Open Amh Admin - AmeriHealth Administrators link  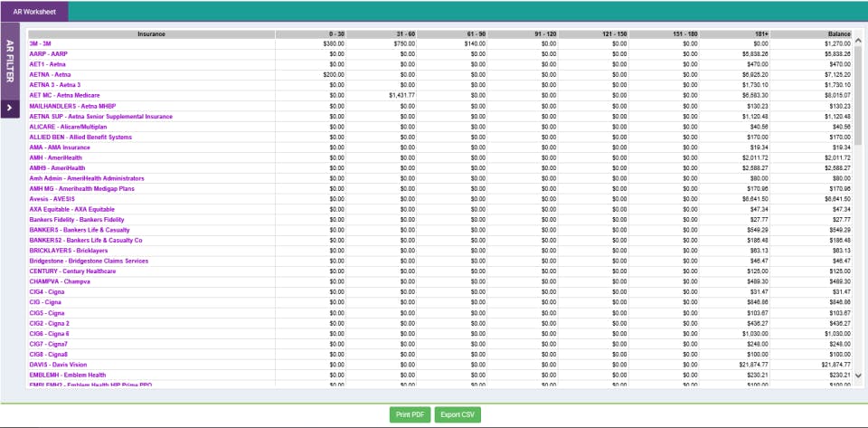click(87, 178)
